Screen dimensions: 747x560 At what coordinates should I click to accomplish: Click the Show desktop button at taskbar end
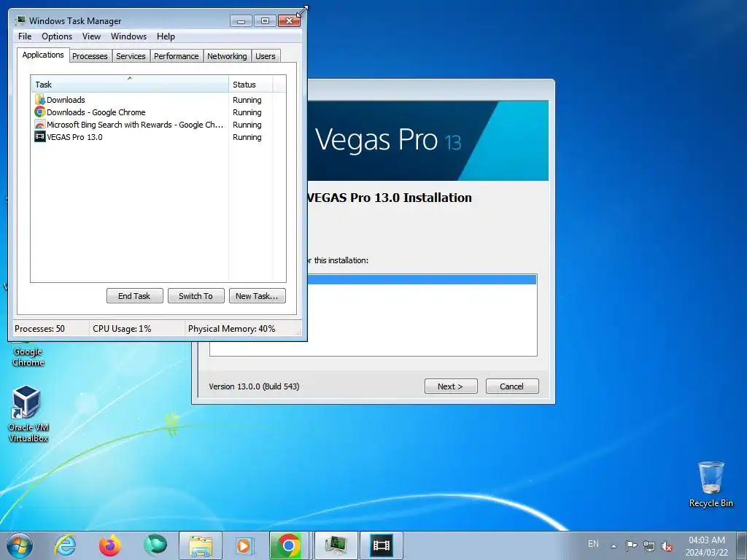742,545
